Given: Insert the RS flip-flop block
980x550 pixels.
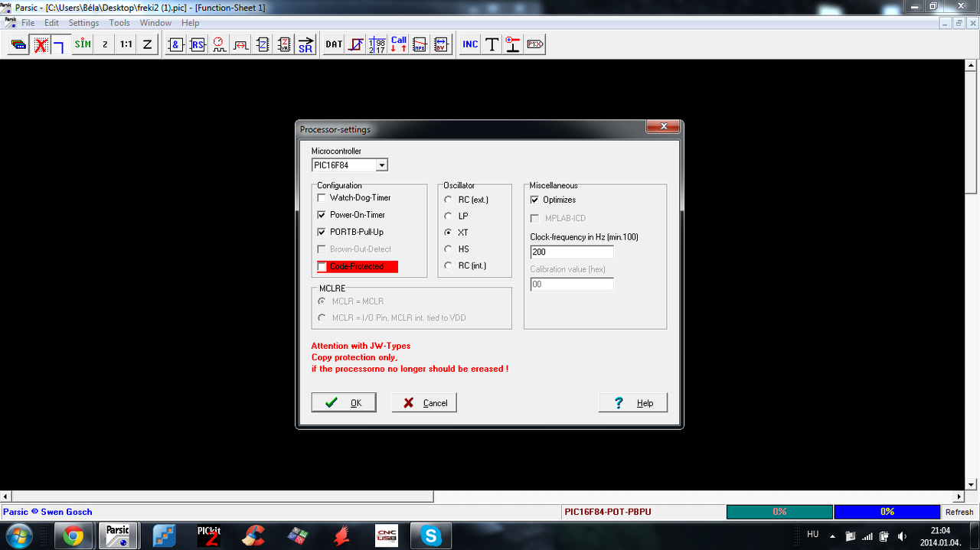Looking at the screenshot, I should (198, 44).
